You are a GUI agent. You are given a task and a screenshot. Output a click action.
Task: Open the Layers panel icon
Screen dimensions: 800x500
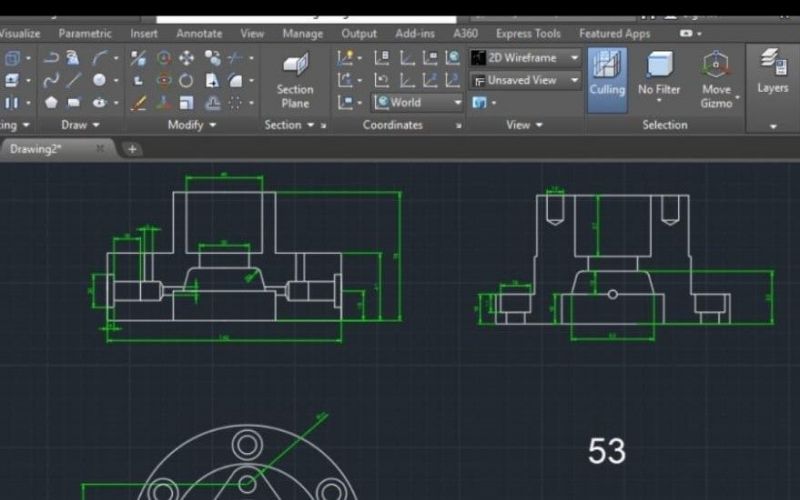click(x=772, y=70)
